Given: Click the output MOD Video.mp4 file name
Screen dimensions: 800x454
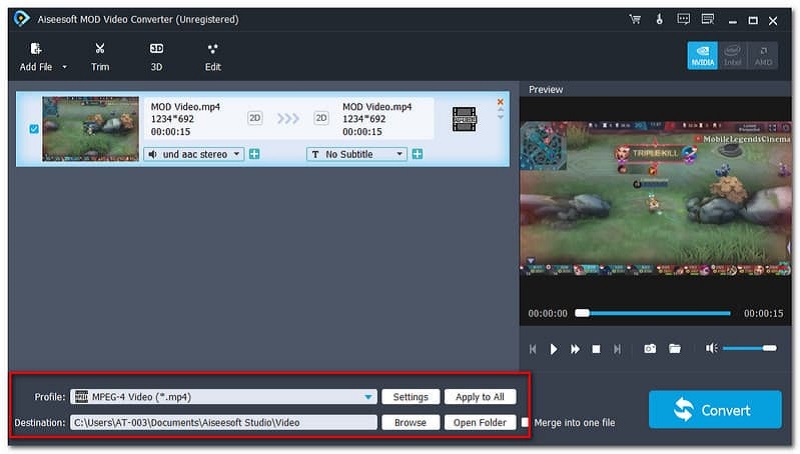Looking at the screenshot, I should point(377,107).
